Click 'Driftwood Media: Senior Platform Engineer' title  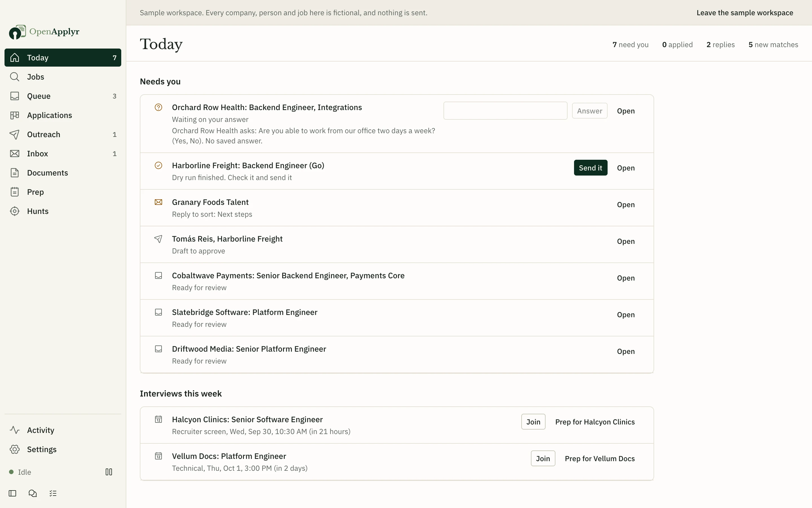click(x=249, y=349)
